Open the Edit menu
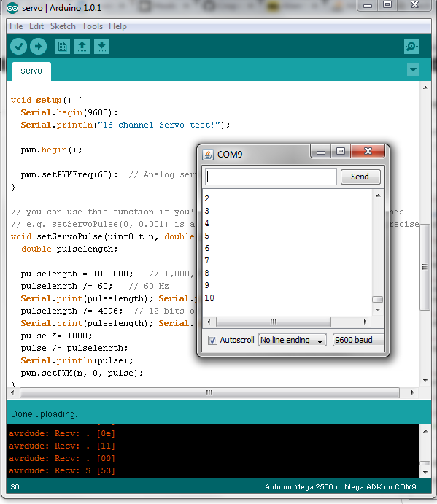The height and width of the screenshot is (504, 437). coord(36,26)
